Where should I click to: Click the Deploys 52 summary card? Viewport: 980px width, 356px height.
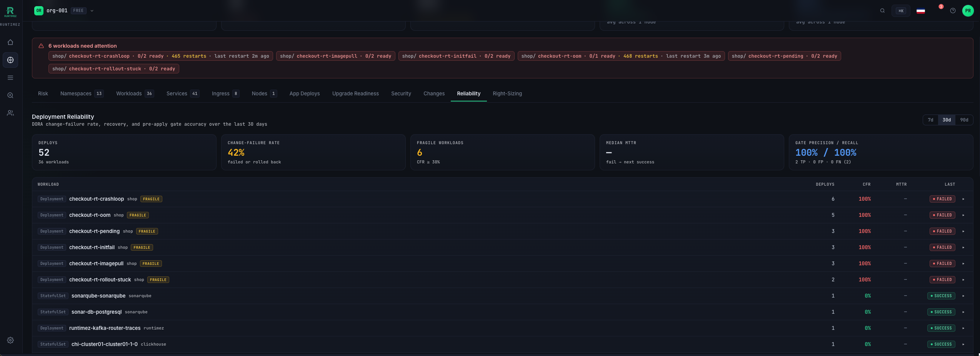(124, 152)
